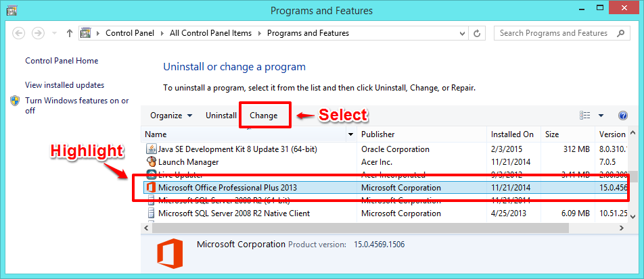Select Java SE Development Kit 8 Update 31

click(237, 149)
